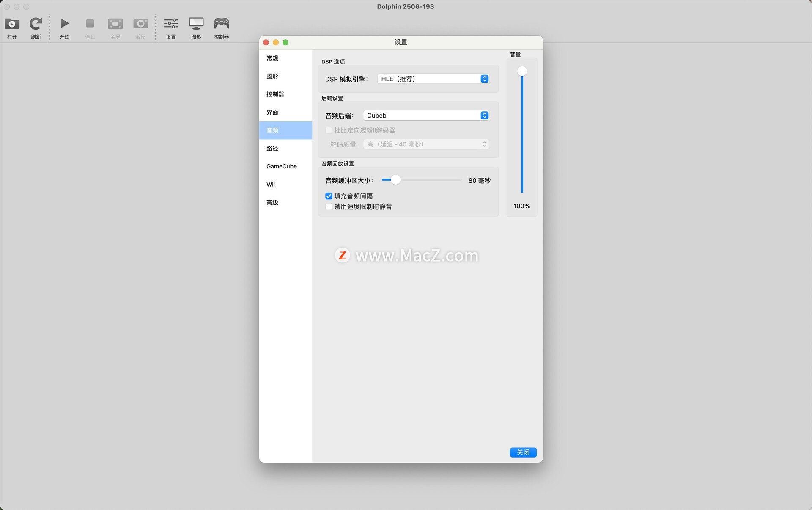Uncheck 填充音频间隔 checkbox
Image resolution: width=812 pixels, height=510 pixels.
pyautogui.click(x=329, y=196)
